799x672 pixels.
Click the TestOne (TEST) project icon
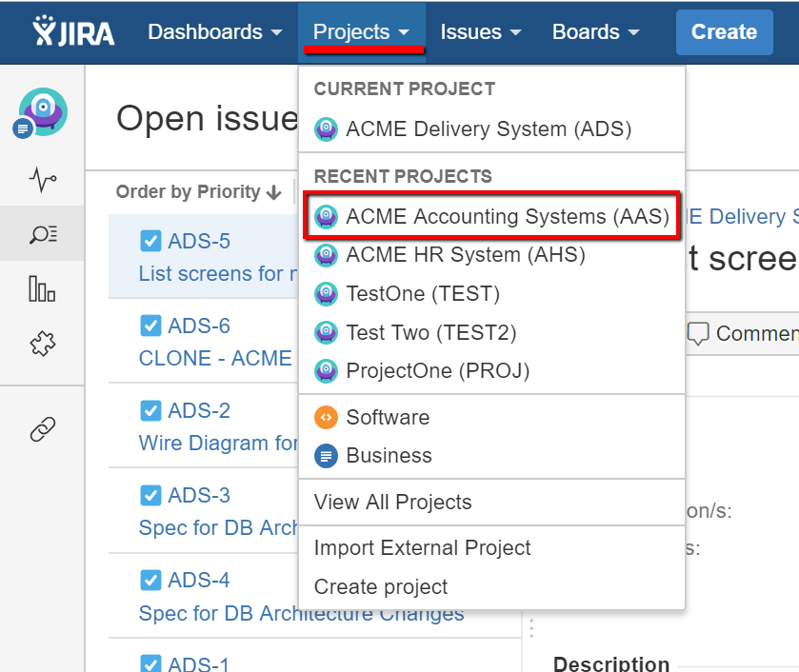[x=326, y=293]
